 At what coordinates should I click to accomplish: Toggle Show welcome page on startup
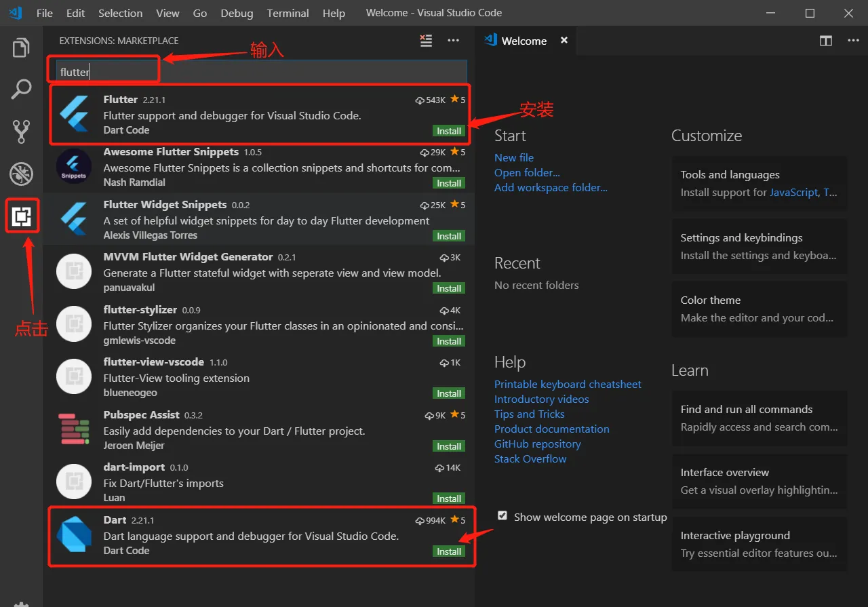click(502, 516)
